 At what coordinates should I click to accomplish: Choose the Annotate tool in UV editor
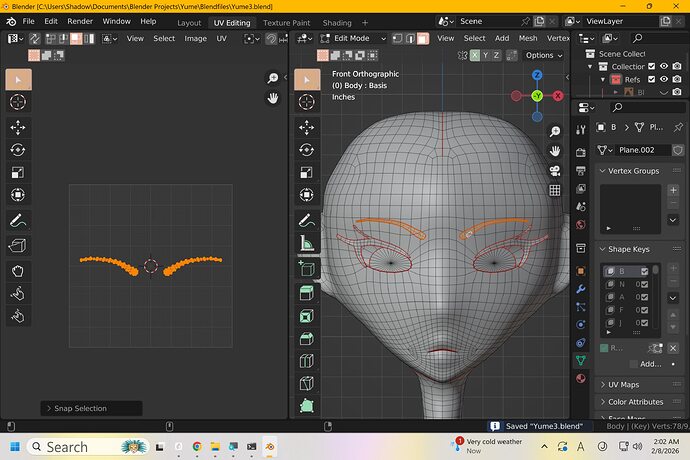point(18,221)
